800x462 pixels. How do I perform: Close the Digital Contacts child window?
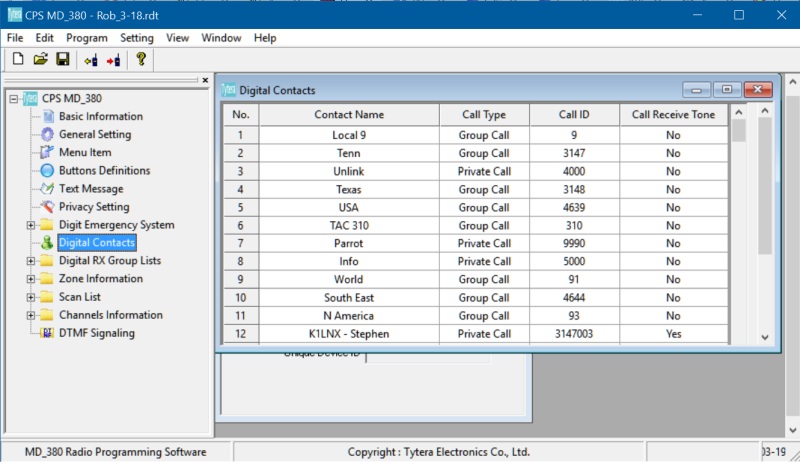(x=758, y=90)
